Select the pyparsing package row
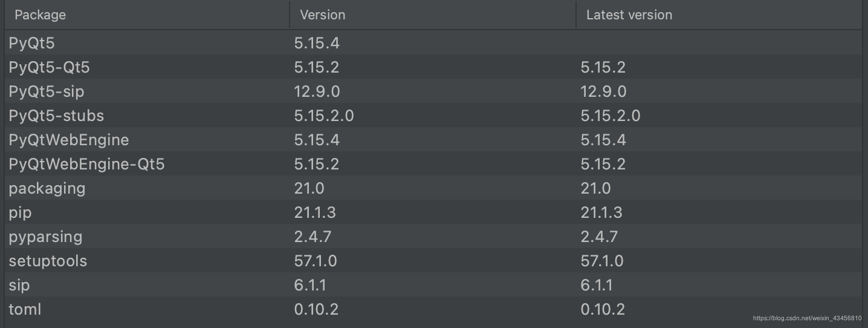This screenshot has width=868, height=328. pos(45,237)
